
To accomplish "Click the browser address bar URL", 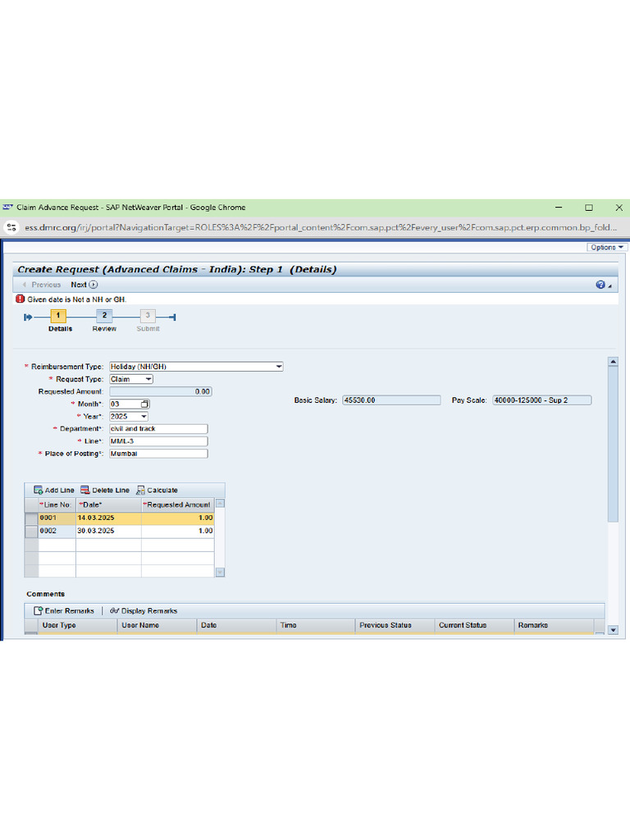I will [321, 228].
